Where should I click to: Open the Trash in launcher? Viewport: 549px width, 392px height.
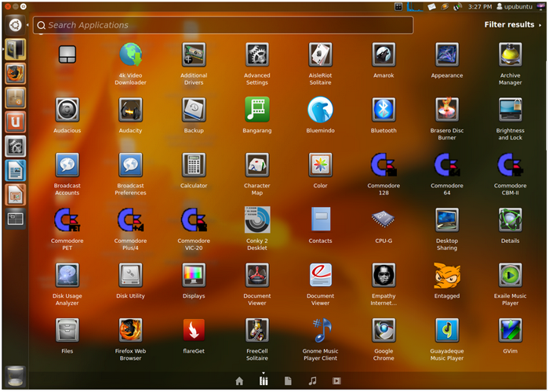[x=16, y=376]
